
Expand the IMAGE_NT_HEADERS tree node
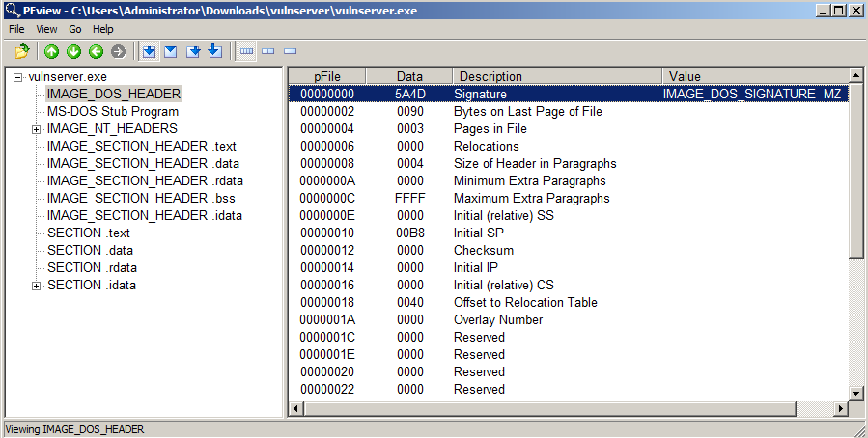click(37, 129)
